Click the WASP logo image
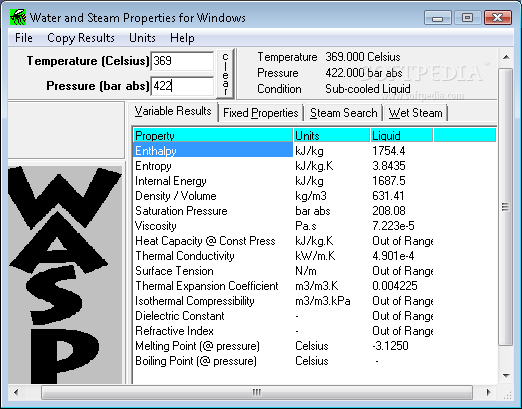The width and height of the screenshot is (522, 409). click(x=65, y=275)
